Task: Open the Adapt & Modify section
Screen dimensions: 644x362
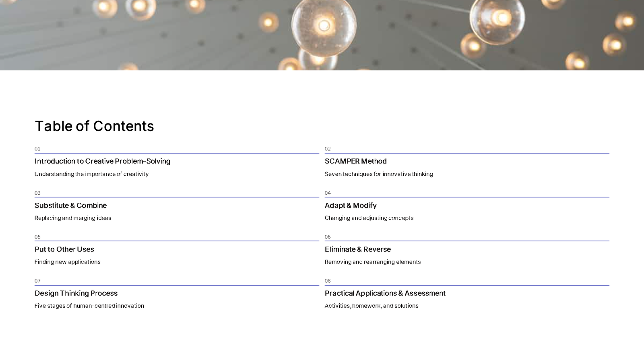Action: click(351, 205)
